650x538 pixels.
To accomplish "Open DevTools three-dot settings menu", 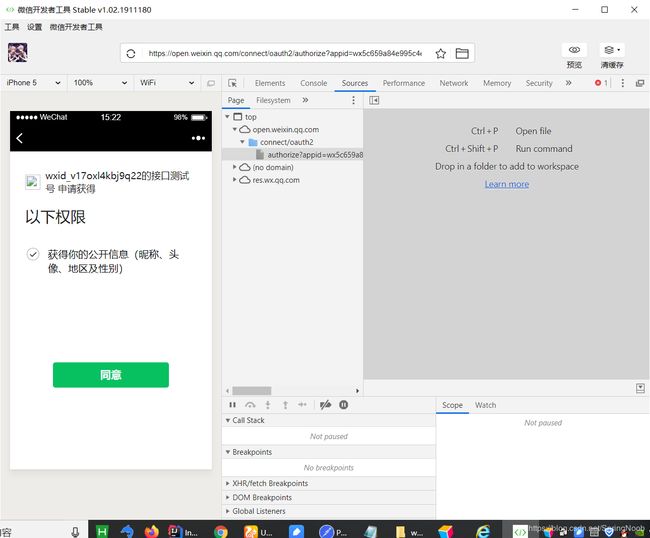I will click(x=622, y=83).
